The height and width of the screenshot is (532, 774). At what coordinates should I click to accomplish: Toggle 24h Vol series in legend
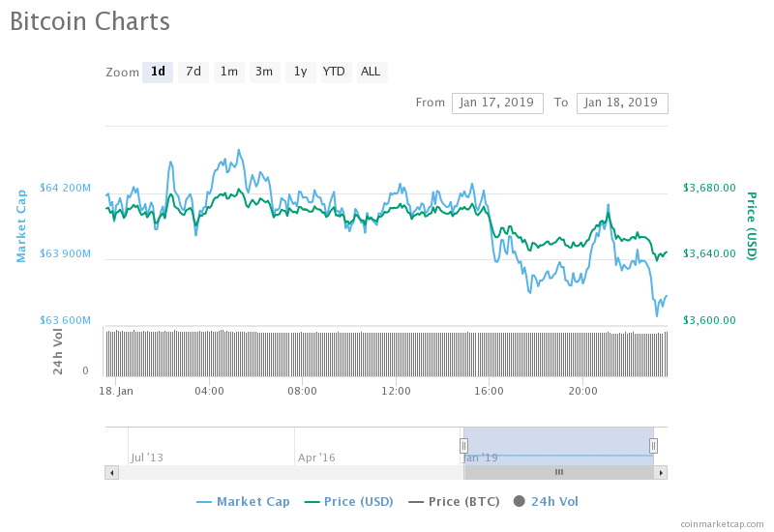(x=547, y=501)
